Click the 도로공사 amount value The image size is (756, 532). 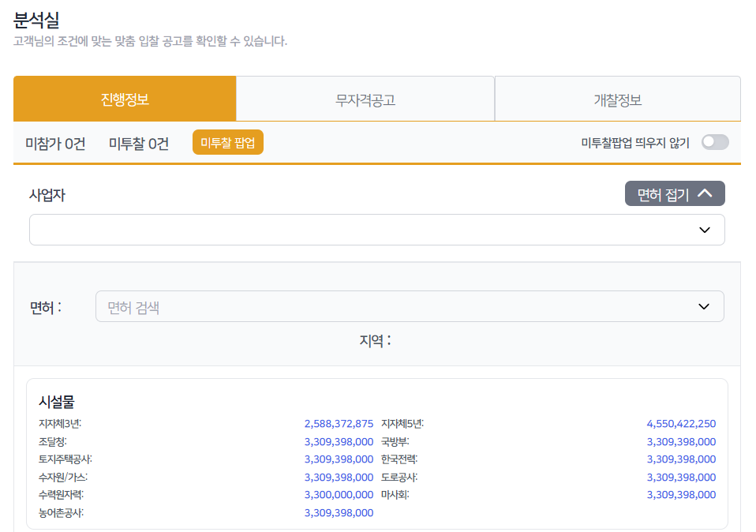(x=681, y=477)
